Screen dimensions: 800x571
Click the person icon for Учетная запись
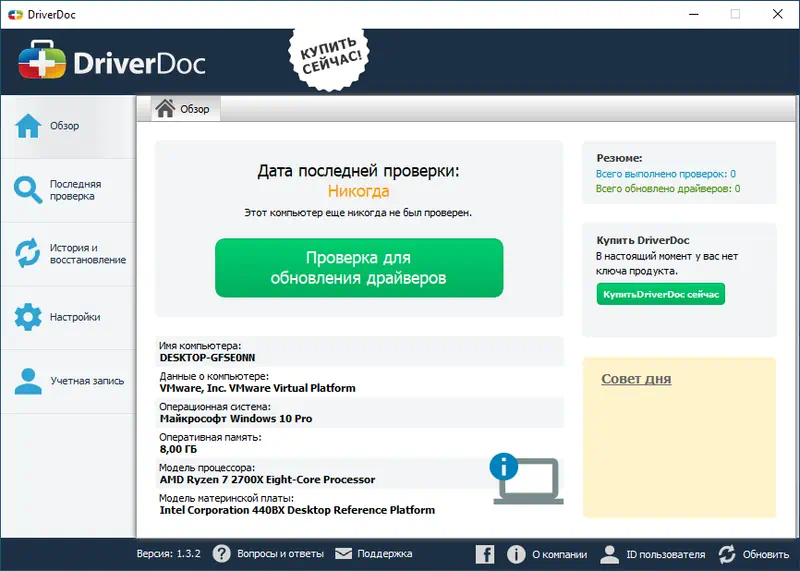[28, 381]
